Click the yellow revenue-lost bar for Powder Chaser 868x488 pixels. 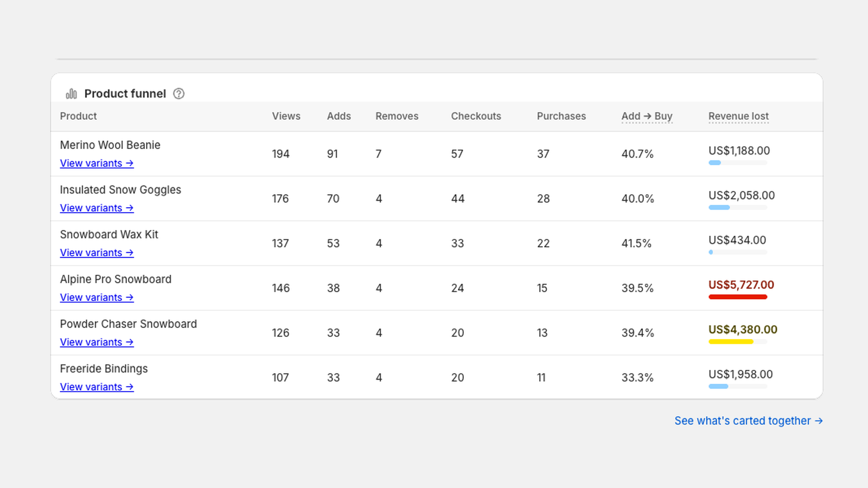point(731,342)
